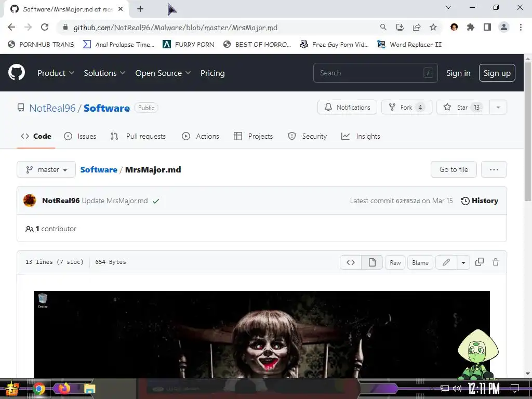Click the Sign in link
The height and width of the screenshot is (399, 532).
(x=458, y=73)
